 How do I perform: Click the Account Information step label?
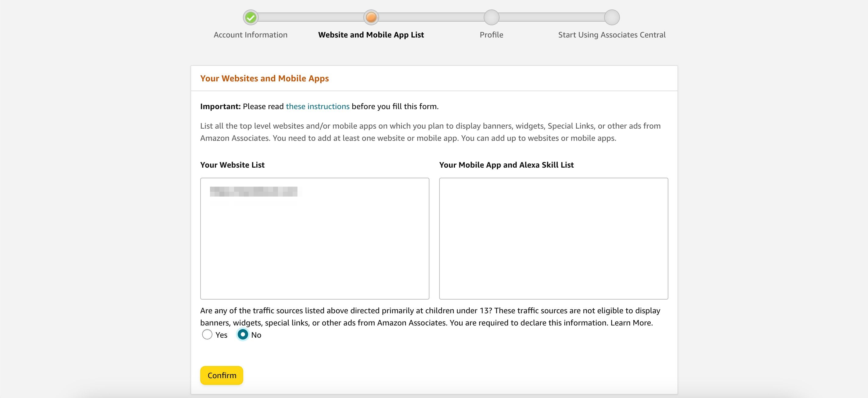(x=250, y=34)
